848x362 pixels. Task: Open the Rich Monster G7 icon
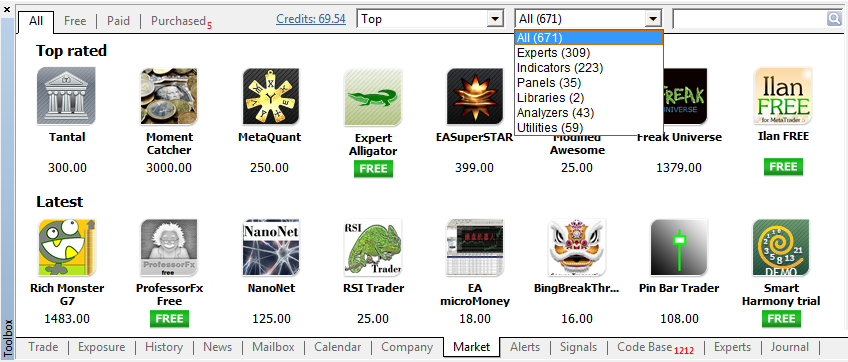coord(67,248)
